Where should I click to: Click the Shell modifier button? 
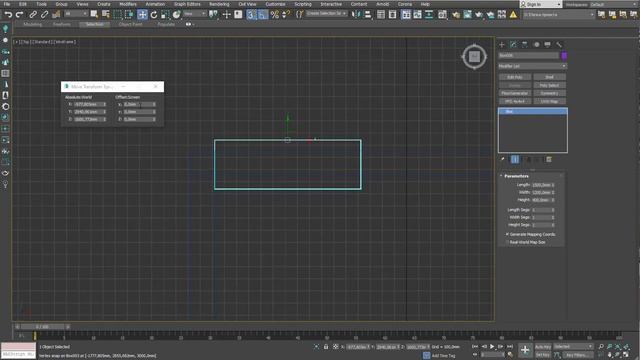coord(549,77)
